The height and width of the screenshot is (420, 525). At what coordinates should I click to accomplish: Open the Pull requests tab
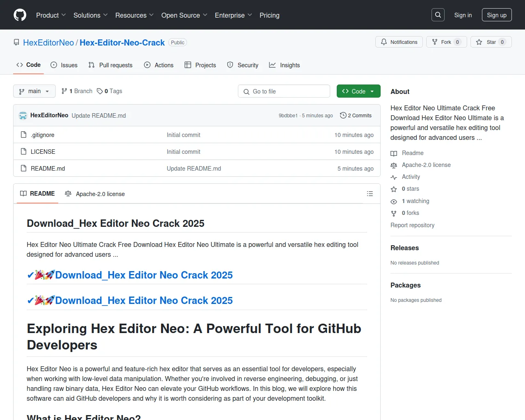coord(110,65)
